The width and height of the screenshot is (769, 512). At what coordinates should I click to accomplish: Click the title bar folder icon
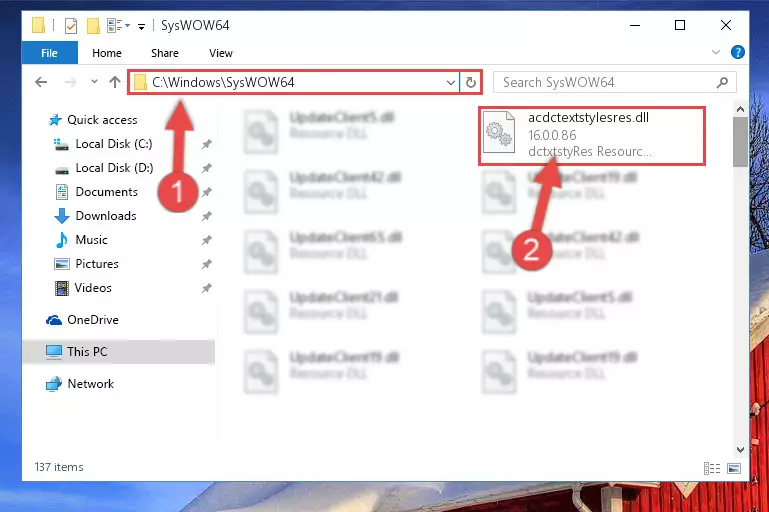point(38,25)
